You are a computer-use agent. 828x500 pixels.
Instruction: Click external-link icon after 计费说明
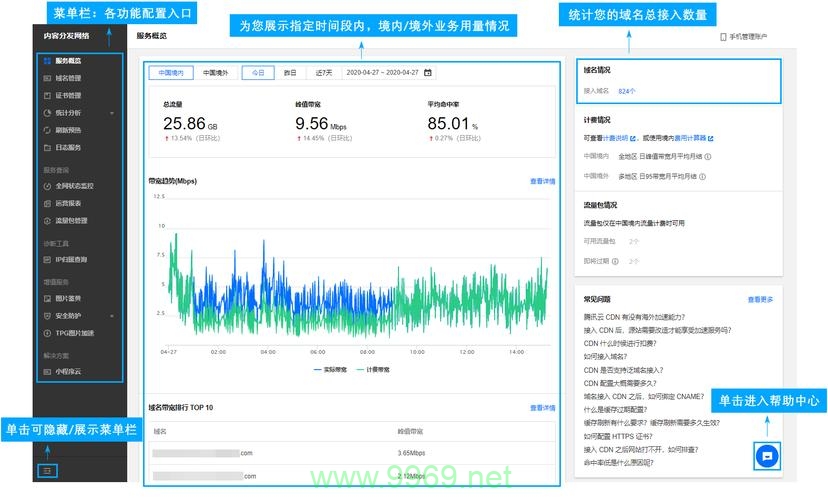(x=633, y=138)
